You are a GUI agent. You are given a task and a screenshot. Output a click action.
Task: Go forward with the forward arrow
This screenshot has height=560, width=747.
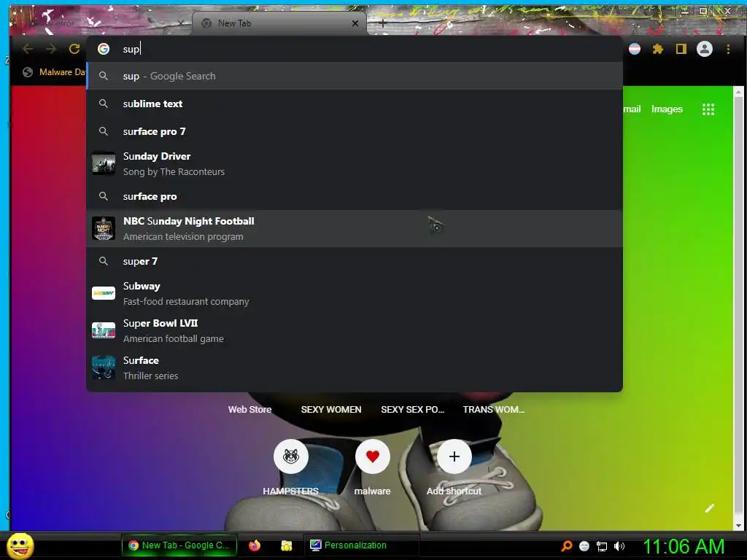pos(51,49)
